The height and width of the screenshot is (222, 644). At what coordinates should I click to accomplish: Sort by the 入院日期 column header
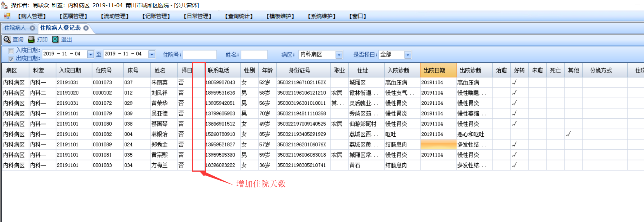74,70
